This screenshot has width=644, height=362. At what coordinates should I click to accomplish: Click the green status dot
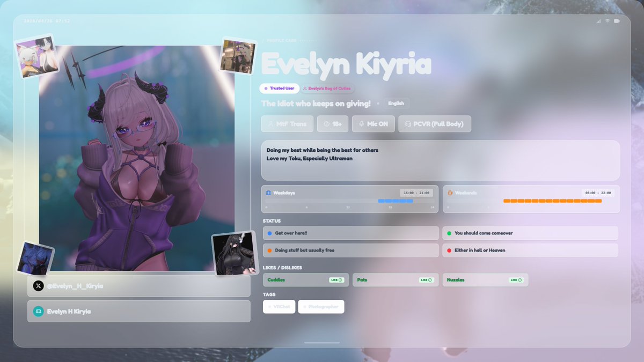[449, 233]
